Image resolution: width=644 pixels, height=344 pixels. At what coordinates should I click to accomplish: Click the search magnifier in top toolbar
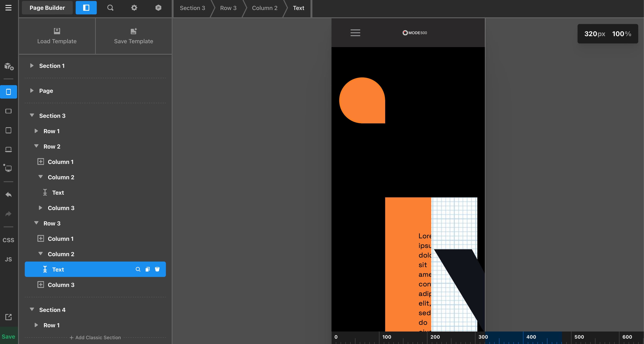110,8
